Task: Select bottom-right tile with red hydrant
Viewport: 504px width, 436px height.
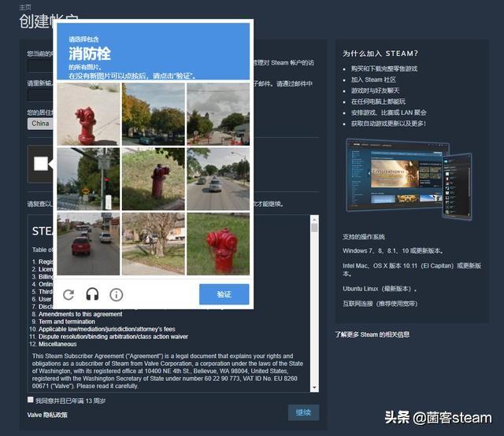Action: tap(218, 243)
